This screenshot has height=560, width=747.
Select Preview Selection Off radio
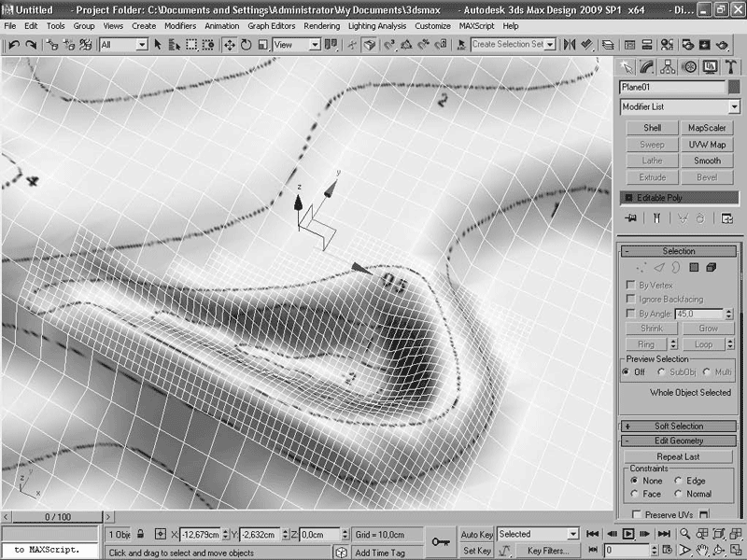(626, 371)
